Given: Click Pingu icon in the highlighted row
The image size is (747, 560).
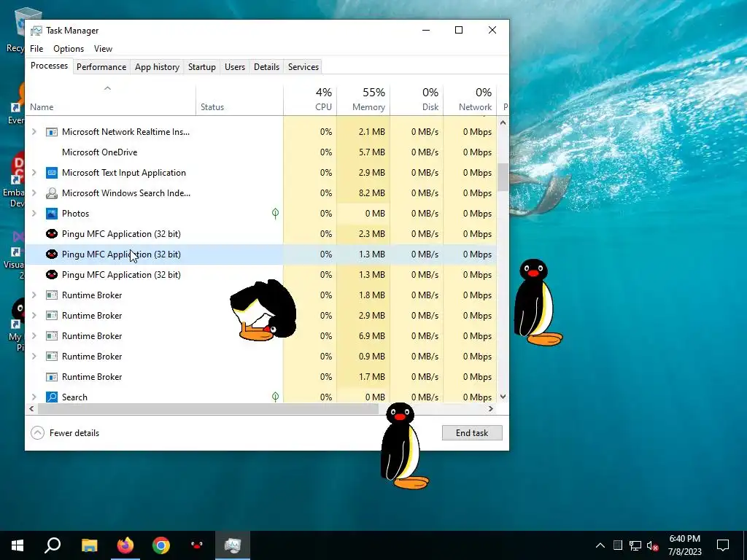Looking at the screenshot, I should 52,254.
